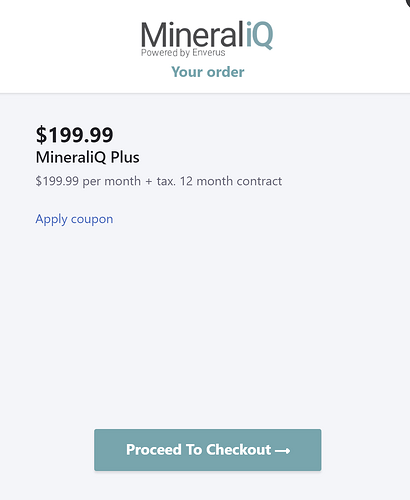Select the MineraliQ Plus plan name

[x=87, y=157]
